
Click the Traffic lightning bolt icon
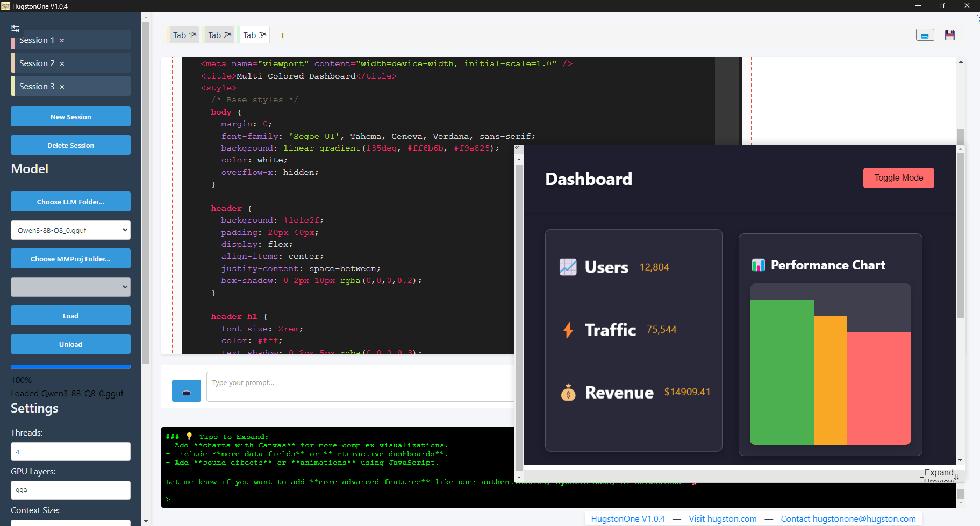point(568,330)
